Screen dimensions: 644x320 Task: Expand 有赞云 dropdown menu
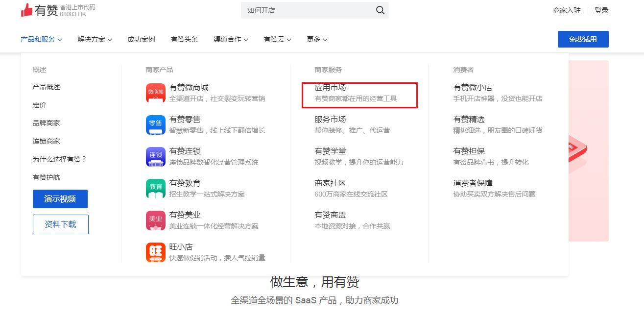point(277,39)
